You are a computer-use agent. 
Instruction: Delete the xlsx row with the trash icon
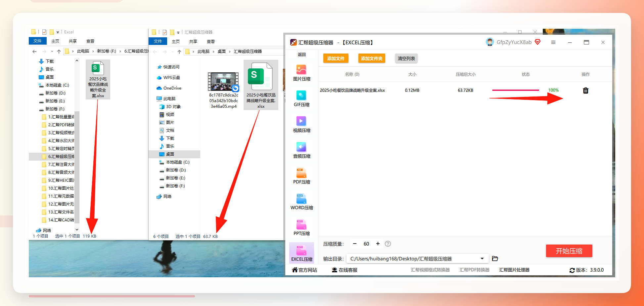(x=585, y=90)
